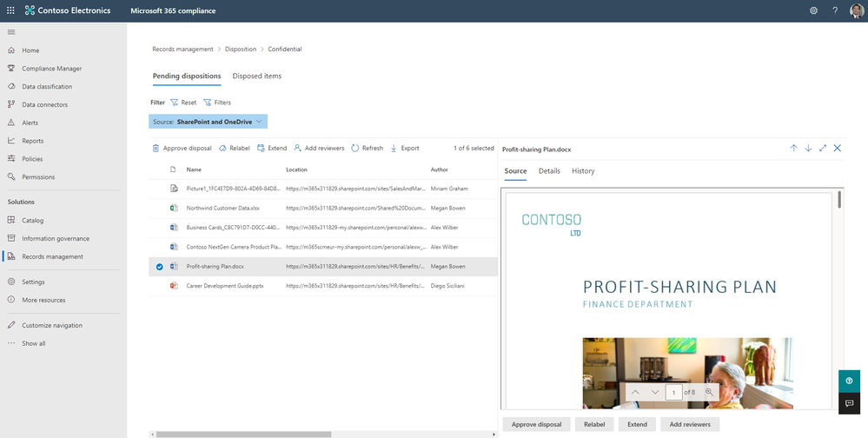Open the user profile avatar
Screen dimensions: 868x438
coord(856,10)
